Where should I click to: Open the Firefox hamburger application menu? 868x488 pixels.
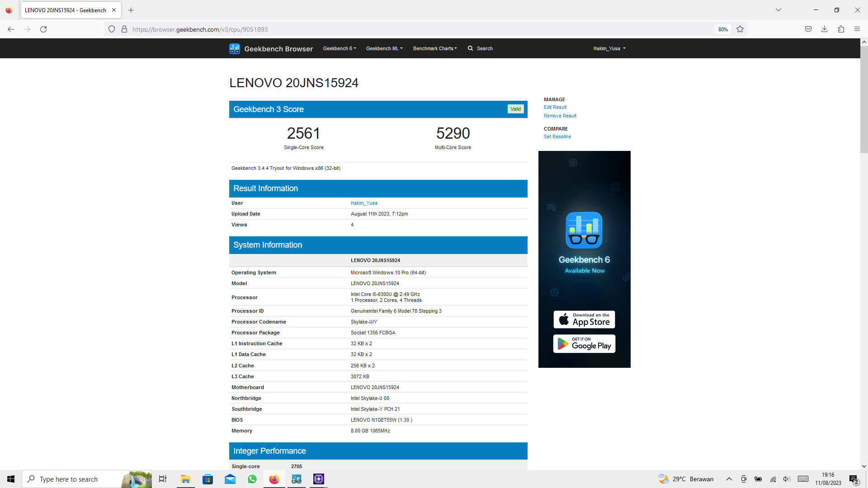(857, 29)
